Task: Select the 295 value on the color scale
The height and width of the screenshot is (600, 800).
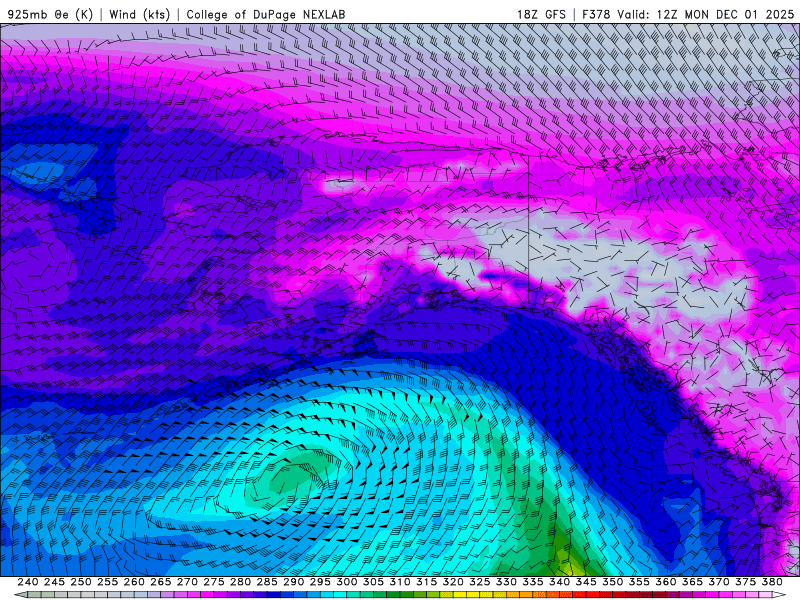Action: pos(320,582)
